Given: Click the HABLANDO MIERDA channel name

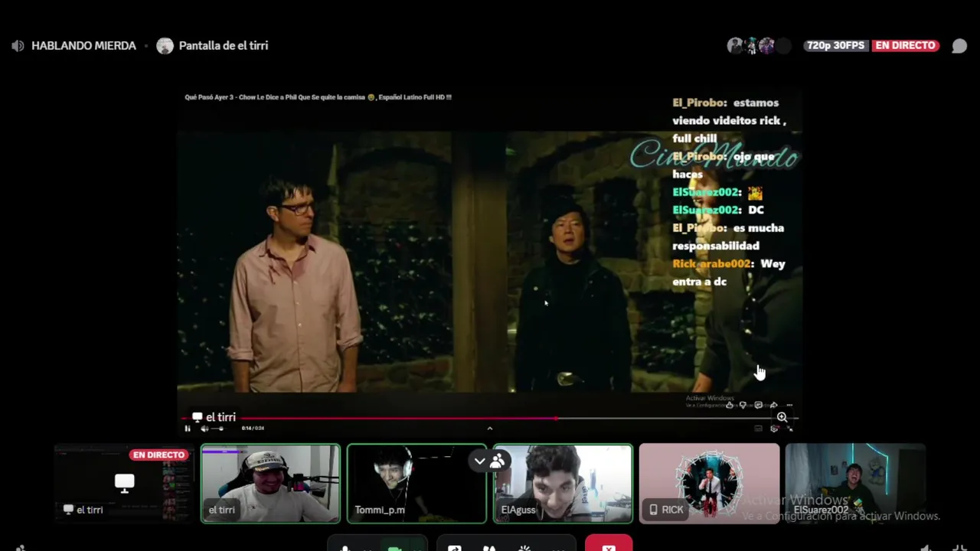Looking at the screenshot, I should click(83, 46).
